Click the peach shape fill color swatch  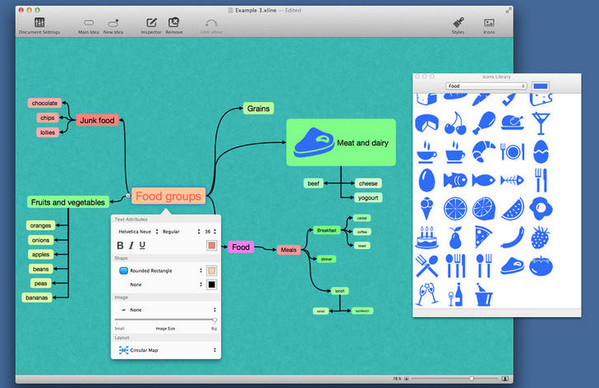click(211, 271)
